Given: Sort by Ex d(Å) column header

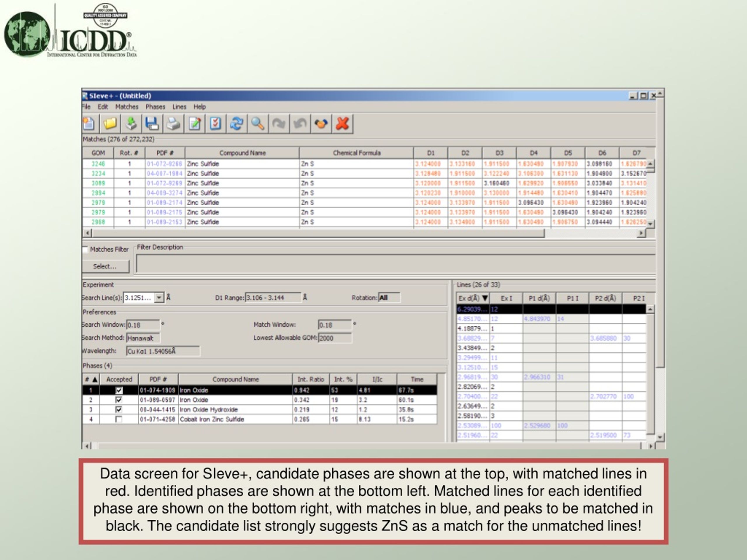Looking at the screenshot, I should pos(473,298).
